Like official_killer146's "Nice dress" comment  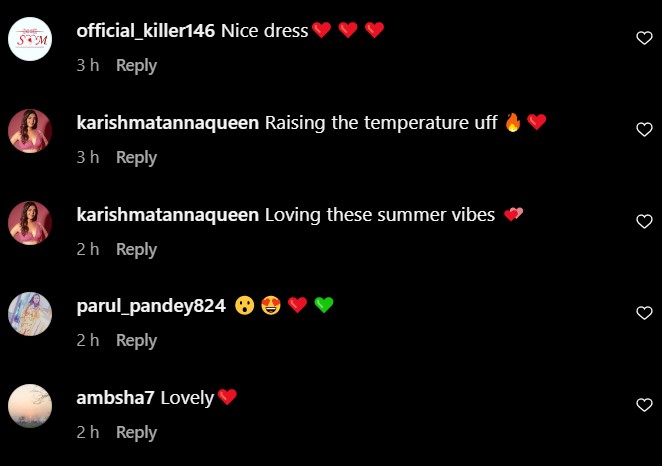(644, 38)
